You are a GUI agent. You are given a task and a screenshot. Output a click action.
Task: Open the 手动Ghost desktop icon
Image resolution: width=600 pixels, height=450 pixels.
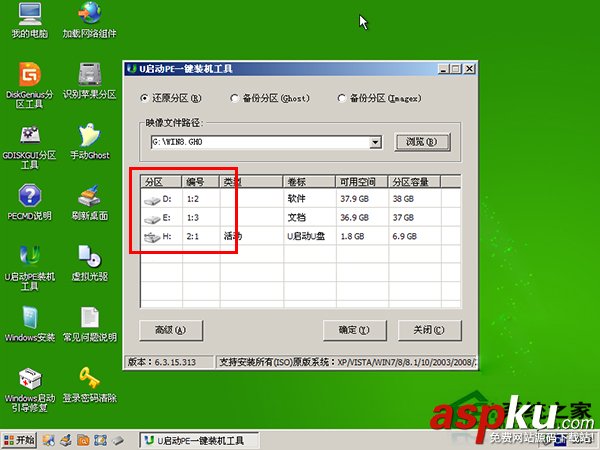(89, 142)
